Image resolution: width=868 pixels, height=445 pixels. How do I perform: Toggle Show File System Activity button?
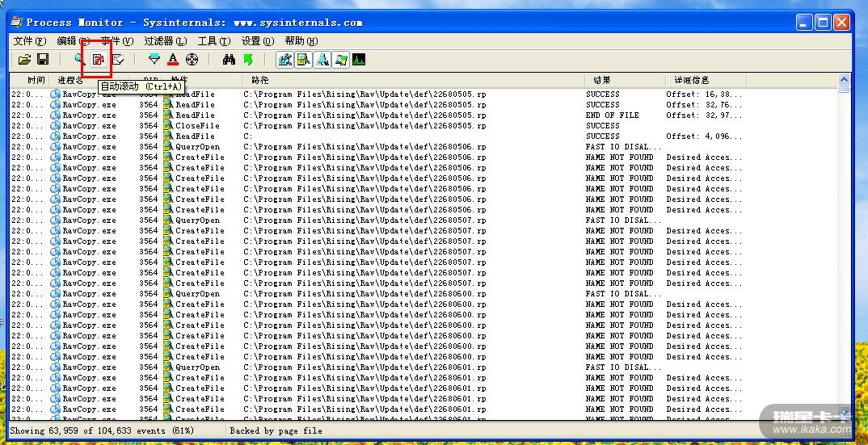click(303, 59)
